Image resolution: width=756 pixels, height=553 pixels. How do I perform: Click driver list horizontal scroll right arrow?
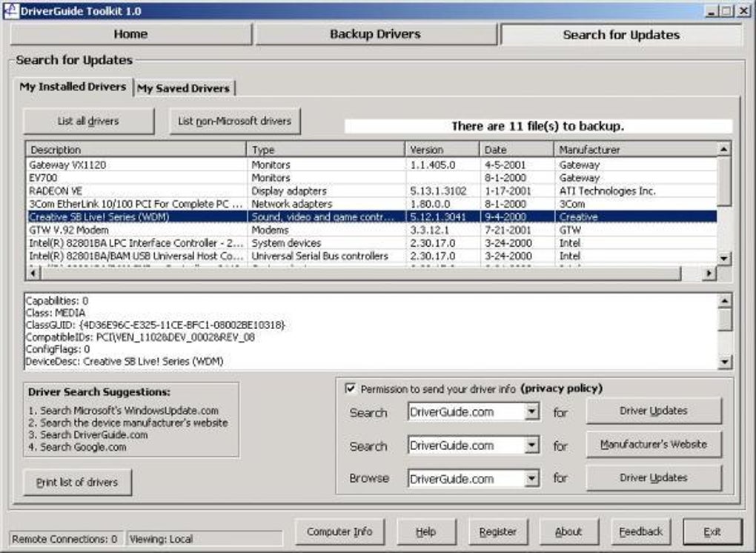[709, 274]
